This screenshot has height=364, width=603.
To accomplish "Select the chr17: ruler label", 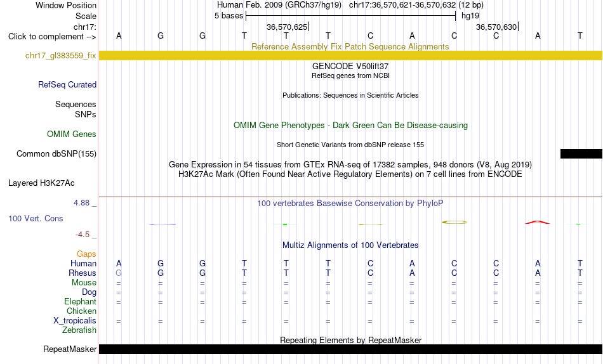I will 84,27.
